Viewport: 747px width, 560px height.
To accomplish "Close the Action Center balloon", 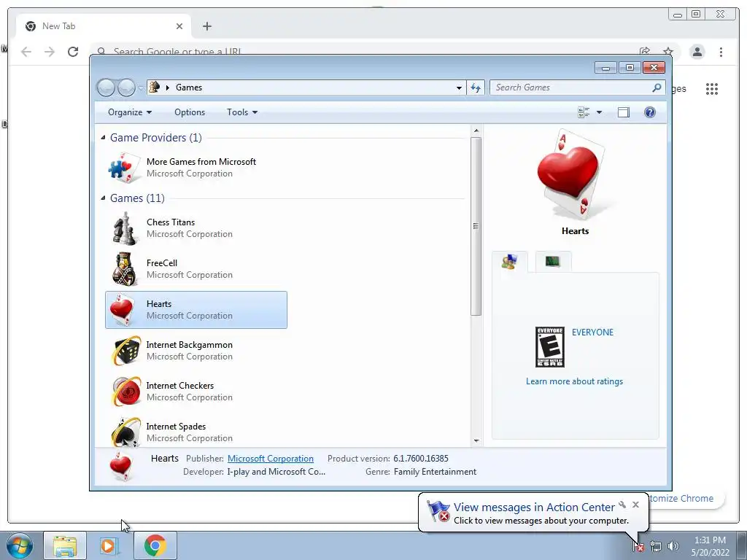I will click(x=635, y=505).
